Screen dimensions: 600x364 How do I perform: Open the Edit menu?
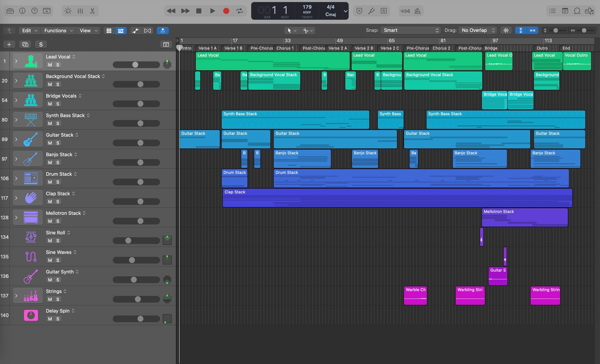(x=29, y=31)
